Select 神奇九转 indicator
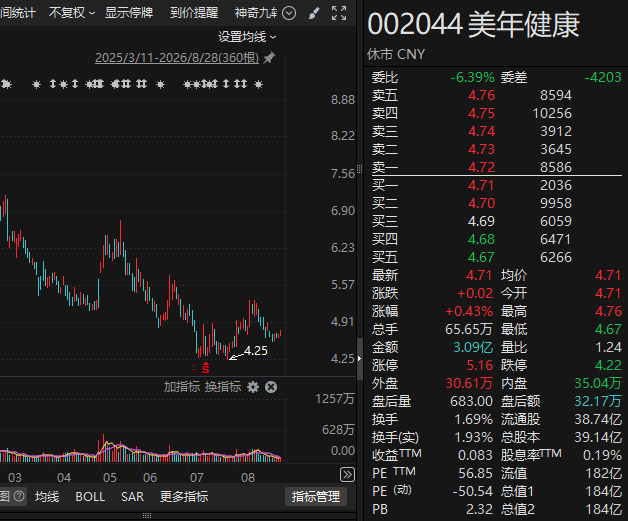 tap(256, 13)
